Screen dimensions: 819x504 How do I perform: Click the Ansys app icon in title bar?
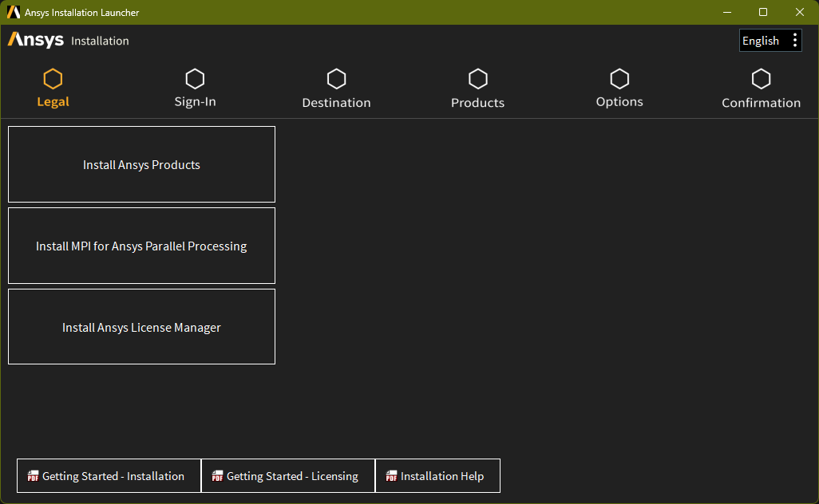click(14, 12)
